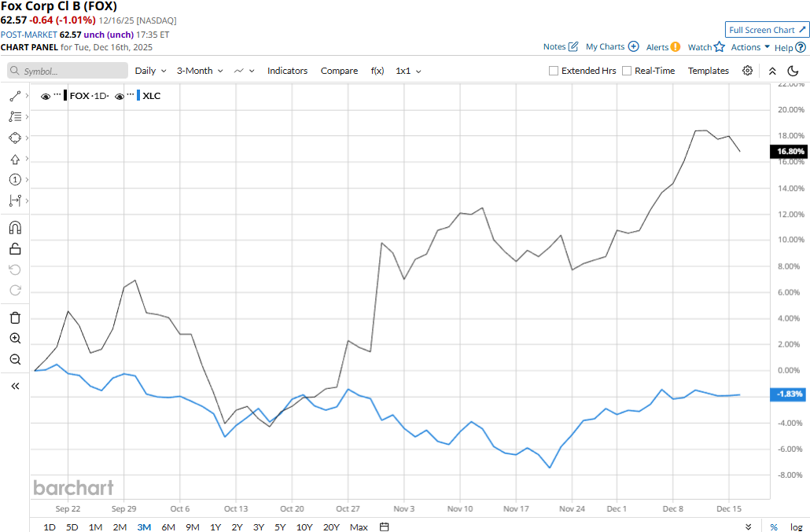Switch to dark mode with moon icon
Viewport: 810px width, 532px height.
tap(793, 71)
